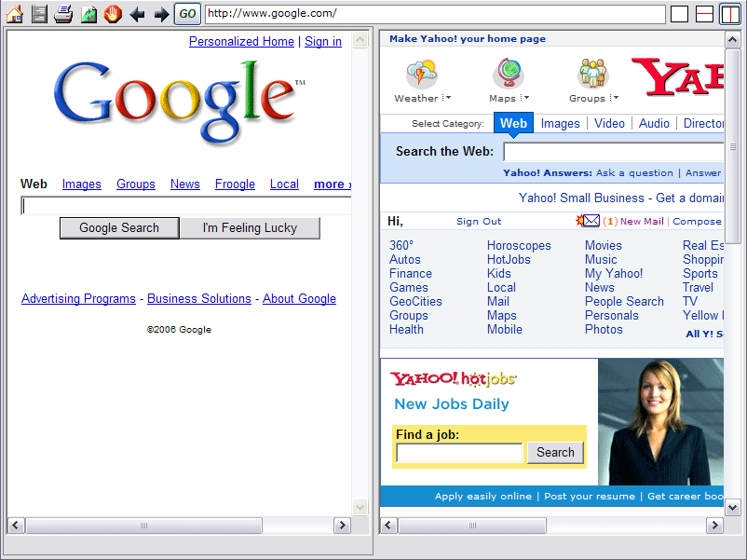Open Google Local tab link
Viewport: 747px width, 560px height.
284,184
